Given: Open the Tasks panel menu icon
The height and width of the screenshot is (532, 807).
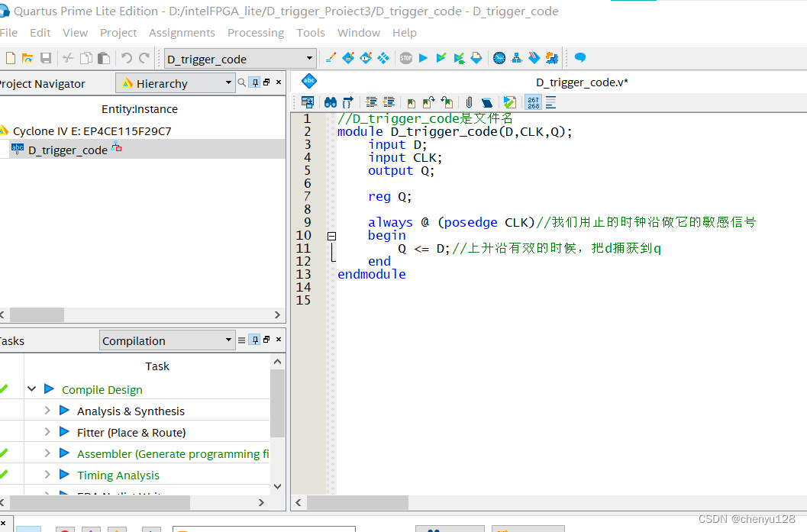Looking at the screenshot, I should point(241,340).
